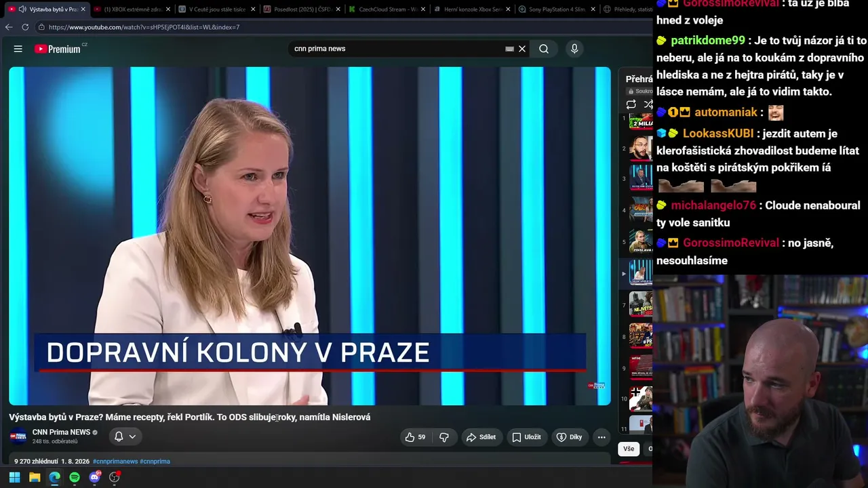Open the #cnnprimanews hashtag link
This screenshot has width=868, height=488.
115,462
